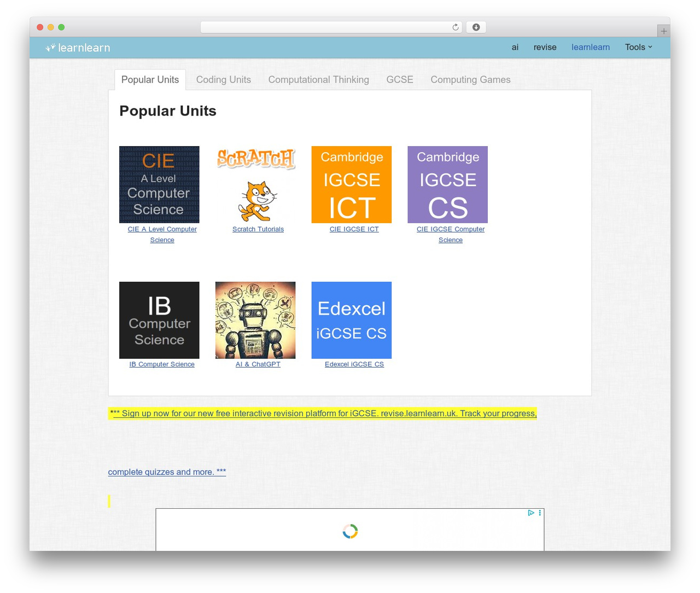Follow the IB Computer Science text link
Viewport: 700px width, 593px height.
click(x=162, y=364)
